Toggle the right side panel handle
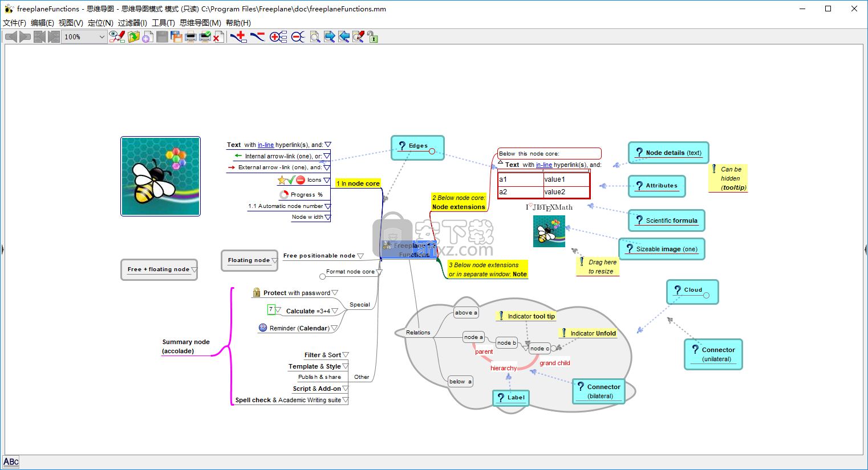The height and width of the screenshot is (470, 868). pos(866,249)
